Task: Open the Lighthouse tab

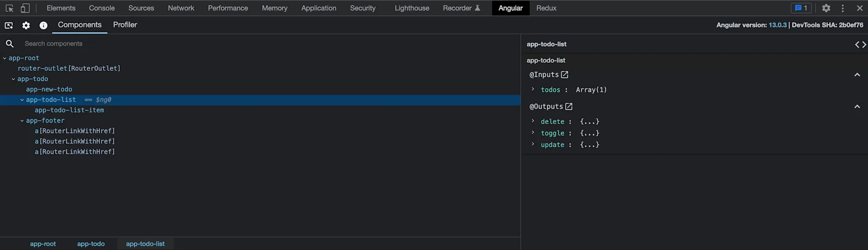Action: click(412, 8)
